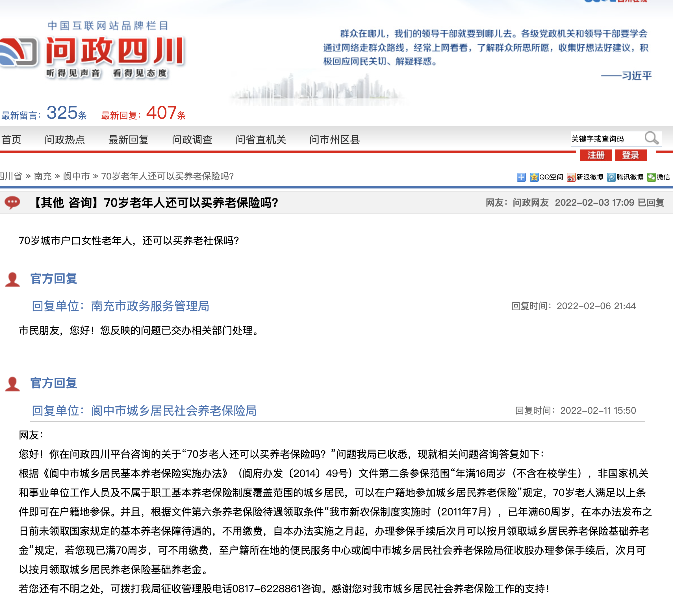Click the 登录 button
673x616 pixels.
[631, 155]
